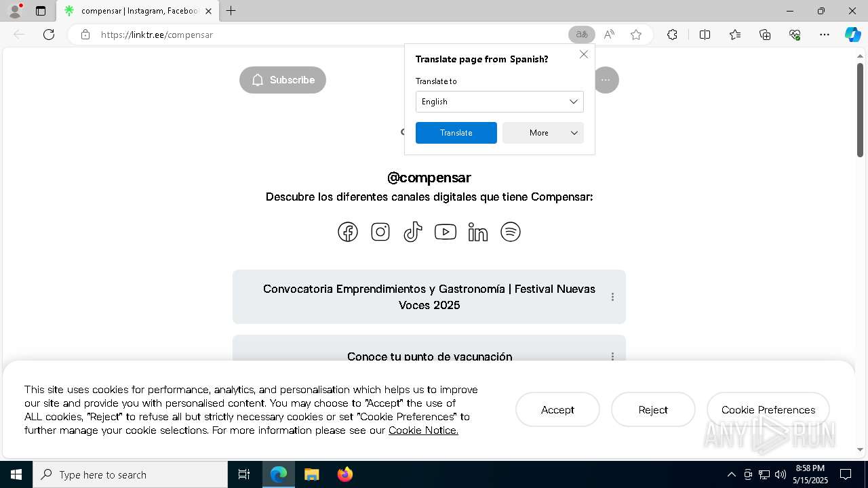Refresh the page
The width and height of the screenshot is (868, 488).
tap(49, 35)
